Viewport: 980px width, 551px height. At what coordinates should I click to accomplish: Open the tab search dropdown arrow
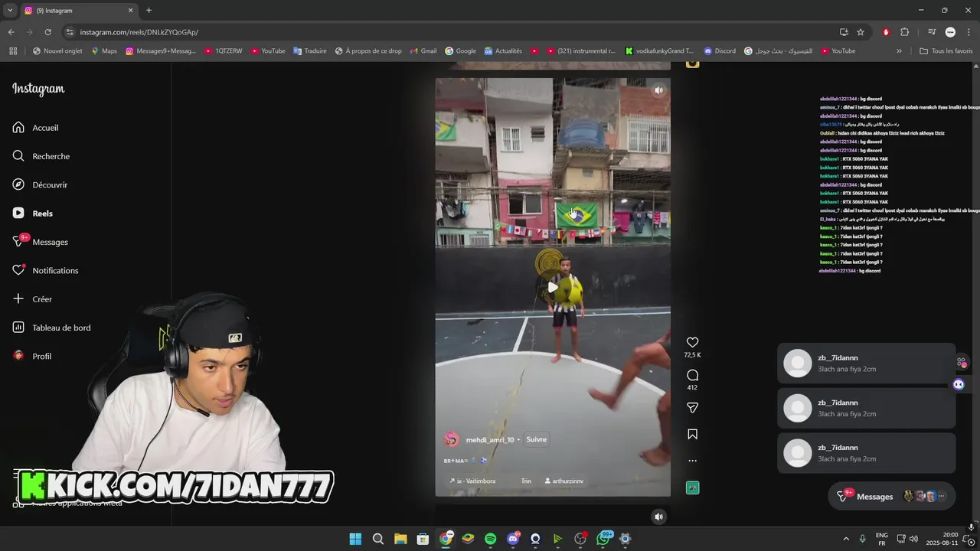10,11
